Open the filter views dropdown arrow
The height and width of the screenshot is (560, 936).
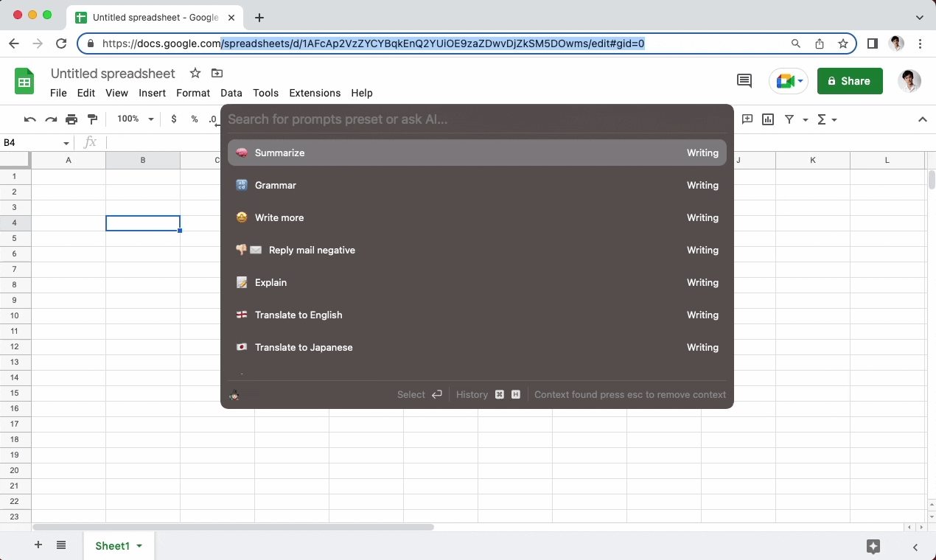pos(806,119)
